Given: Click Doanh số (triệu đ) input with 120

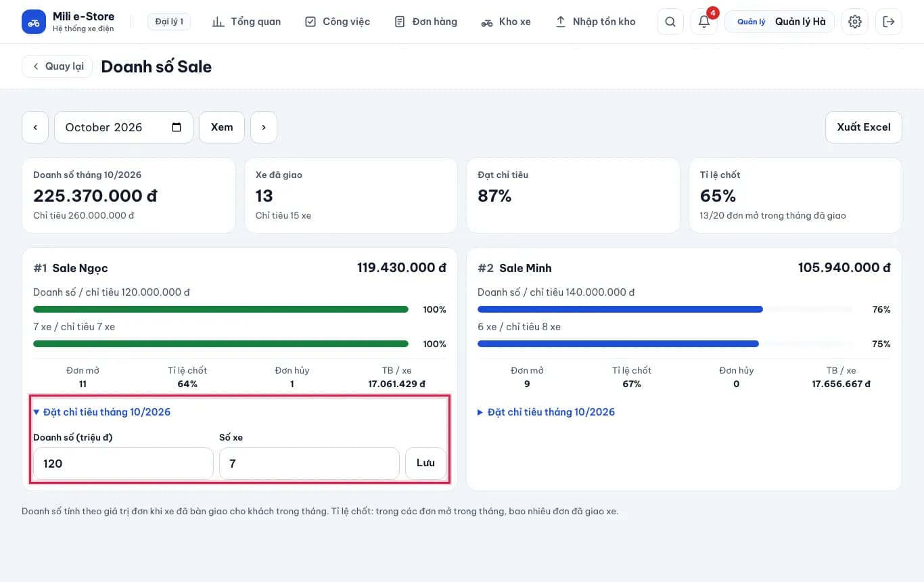Looking at the screenshot, I should (x=123, y=464).
